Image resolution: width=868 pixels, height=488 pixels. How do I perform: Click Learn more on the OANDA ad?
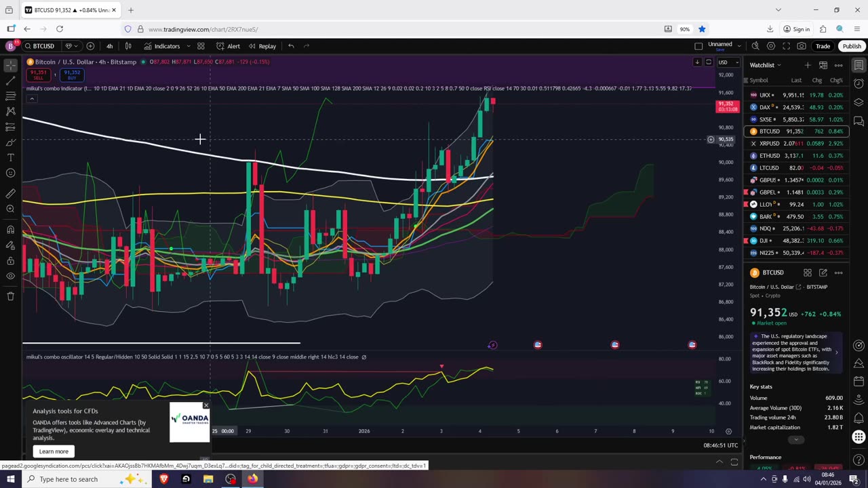click(54, 451)
